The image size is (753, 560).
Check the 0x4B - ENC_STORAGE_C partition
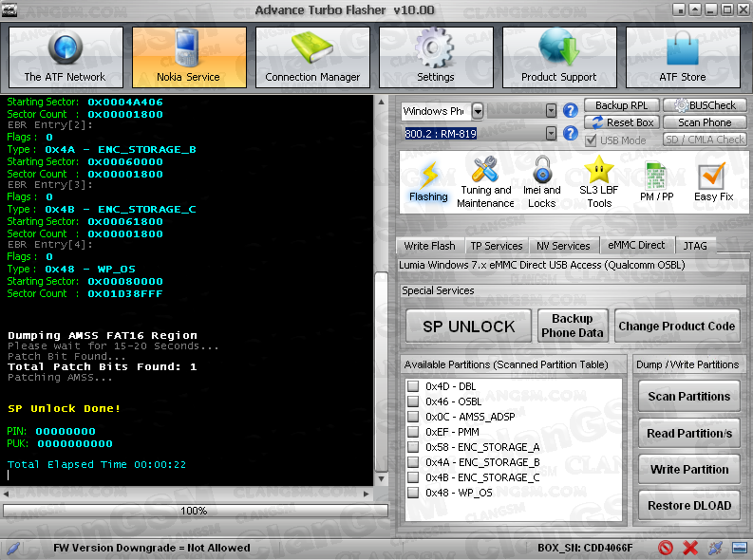point(412,477)
